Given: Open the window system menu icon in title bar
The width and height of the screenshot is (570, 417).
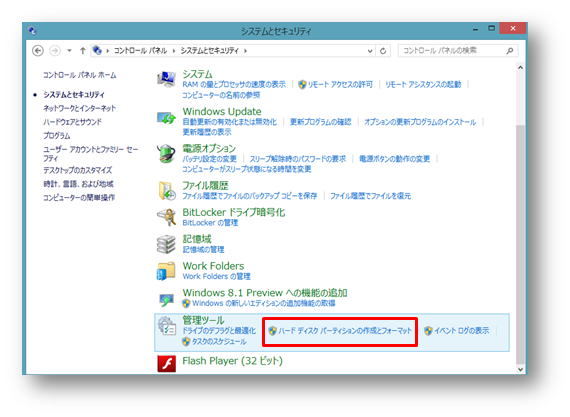Looking at the screenshot, I should click(32, 31).
